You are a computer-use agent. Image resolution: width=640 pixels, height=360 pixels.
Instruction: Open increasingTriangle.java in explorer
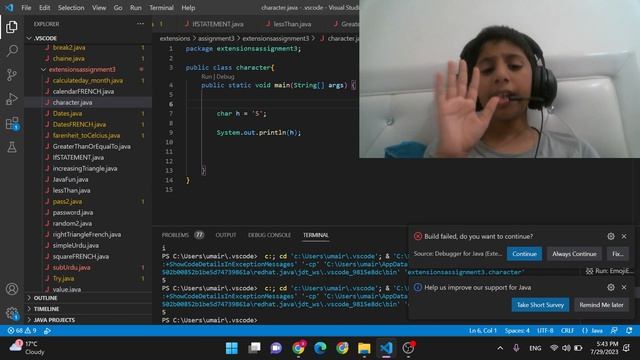coord(85,168)
